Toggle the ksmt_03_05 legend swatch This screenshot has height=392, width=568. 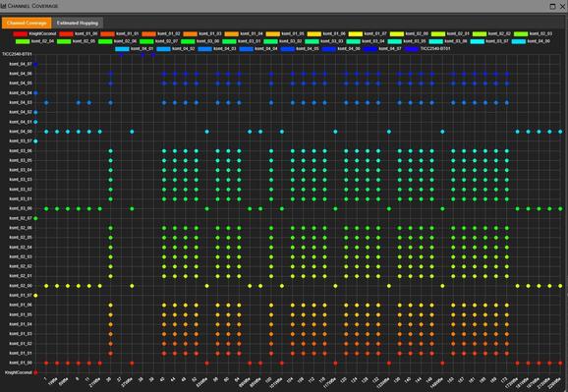click(x=394, y=41)
